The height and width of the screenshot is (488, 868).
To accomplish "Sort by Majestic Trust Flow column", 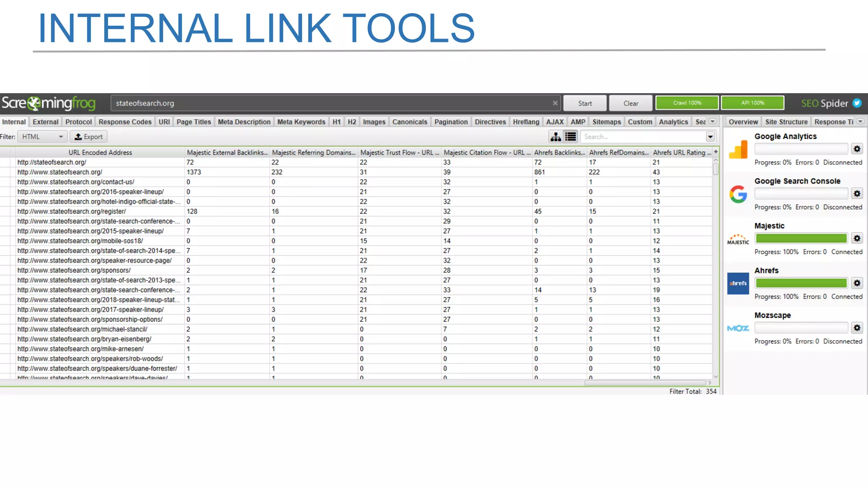I will pos(400,152).
